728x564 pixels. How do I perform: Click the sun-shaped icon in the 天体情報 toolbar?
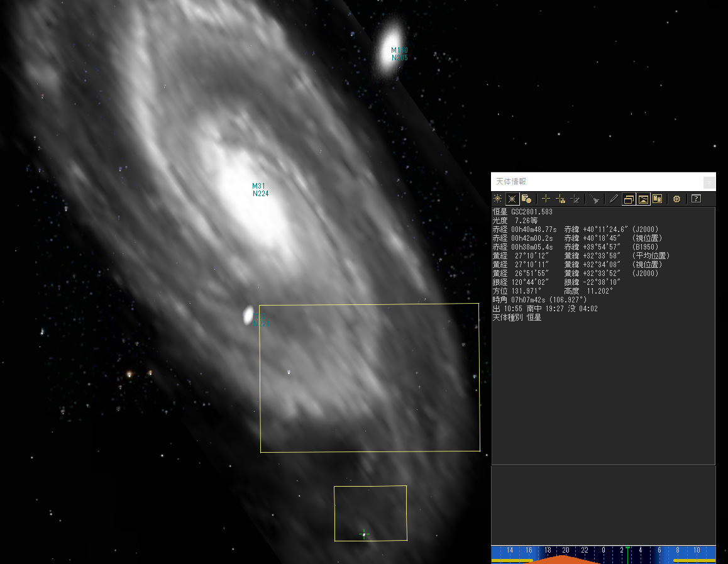click(x=498, y=199)
